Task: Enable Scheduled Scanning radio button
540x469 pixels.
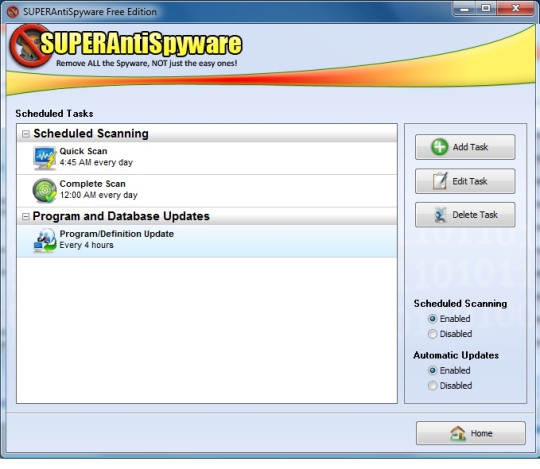Action: [x=433, y=319]
